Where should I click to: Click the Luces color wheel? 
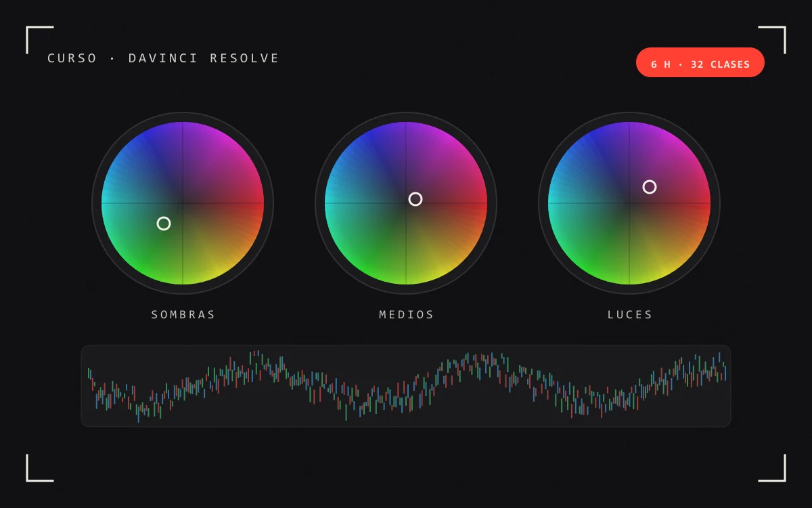tap(629, 203)
